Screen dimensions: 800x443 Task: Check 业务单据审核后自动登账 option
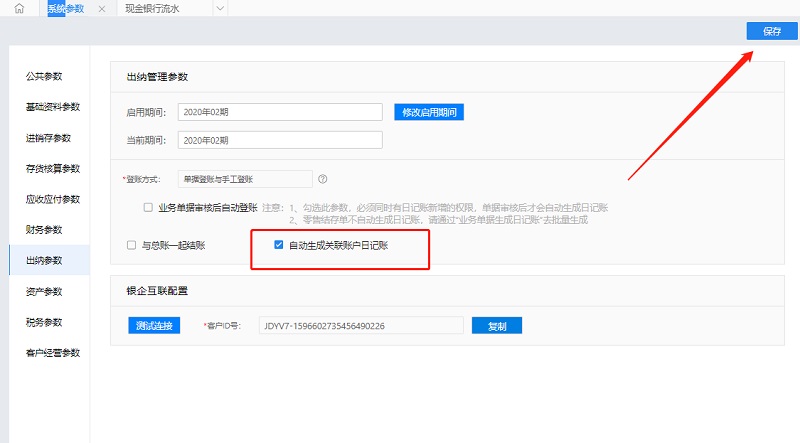pos(148,208)
